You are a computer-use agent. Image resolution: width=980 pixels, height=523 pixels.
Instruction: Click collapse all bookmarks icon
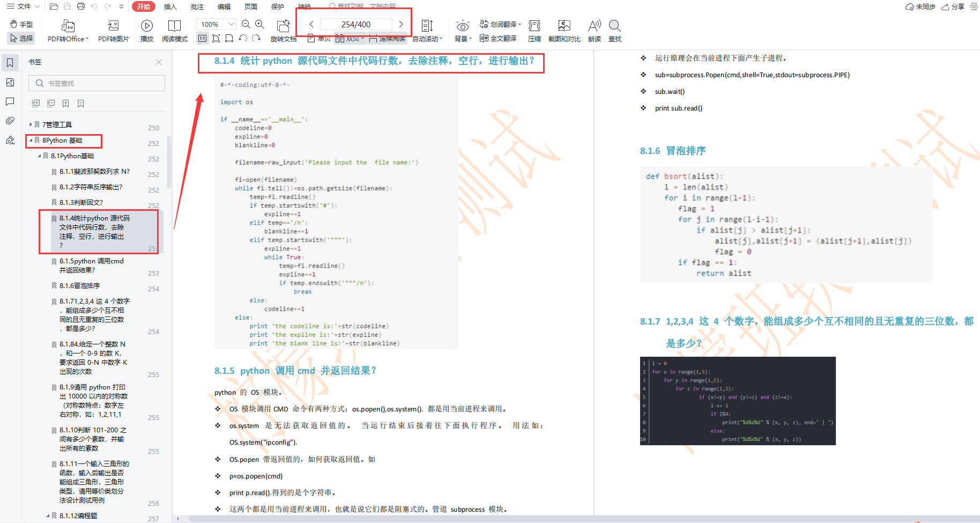pos(51,104)
